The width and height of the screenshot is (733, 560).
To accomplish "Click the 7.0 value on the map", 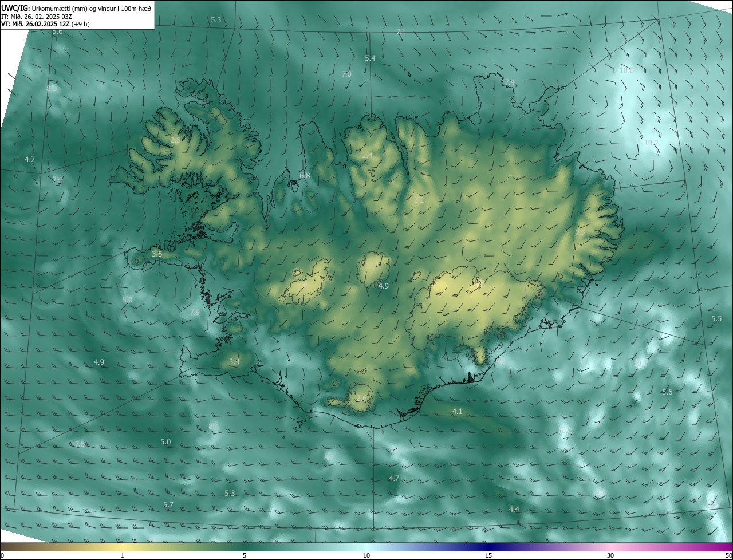I will (x=346, y=74).
